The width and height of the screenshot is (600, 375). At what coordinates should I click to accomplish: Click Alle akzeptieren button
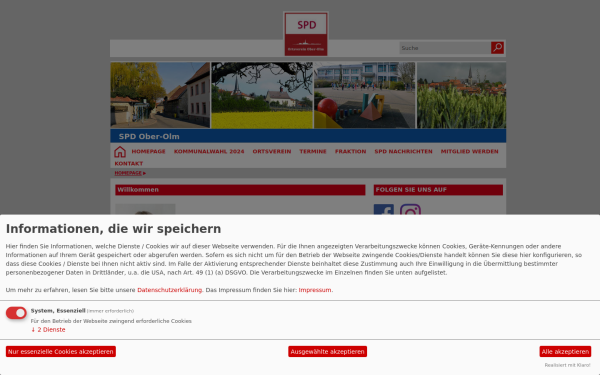click(x=565, y=351)
